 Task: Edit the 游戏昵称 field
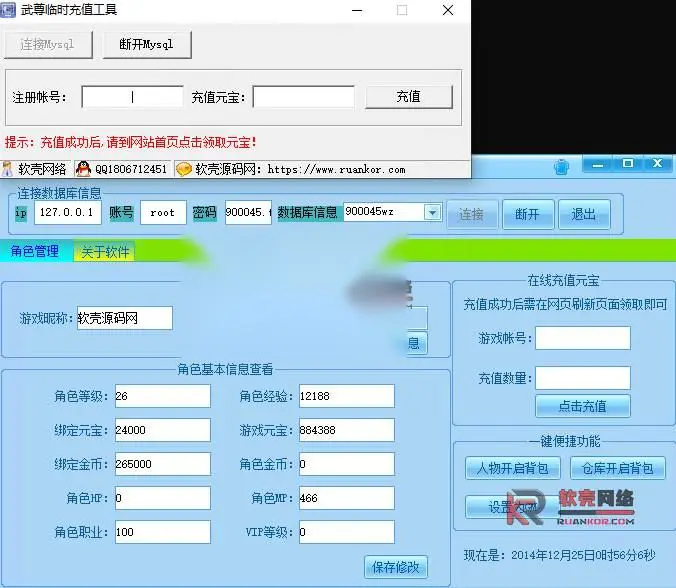[125, 318]
